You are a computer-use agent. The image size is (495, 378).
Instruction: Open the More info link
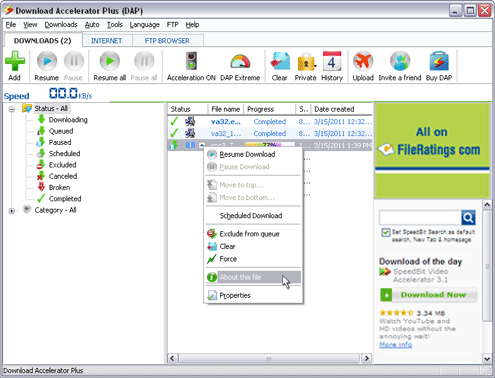click(x=396, y=345)
